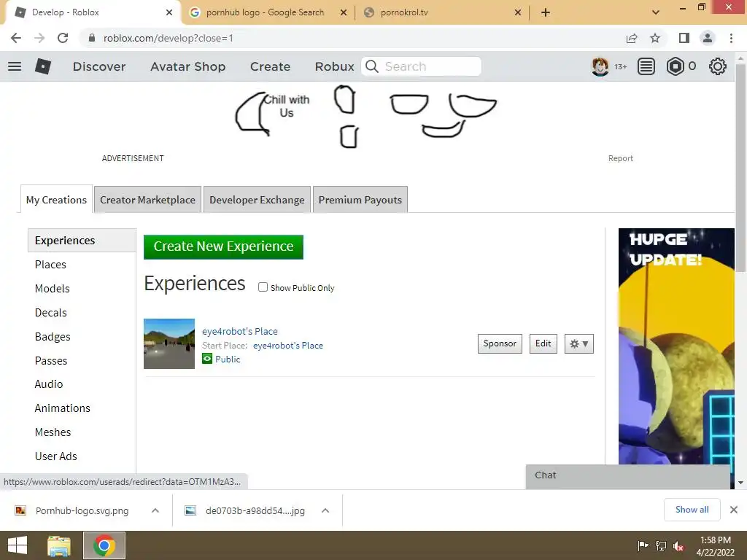Go back with browser back arrow
747x560 pixels.
16,38
